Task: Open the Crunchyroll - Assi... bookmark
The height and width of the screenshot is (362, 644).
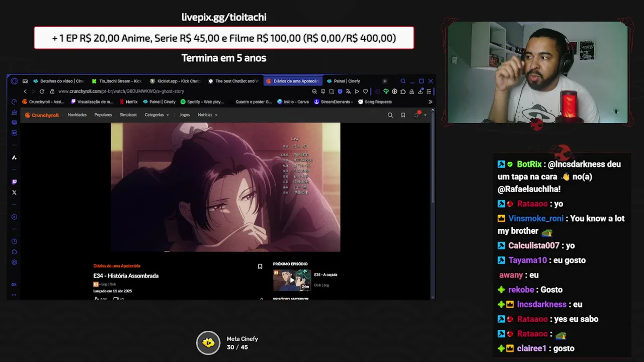Action: pyautogui.click(x=43, y=102)
